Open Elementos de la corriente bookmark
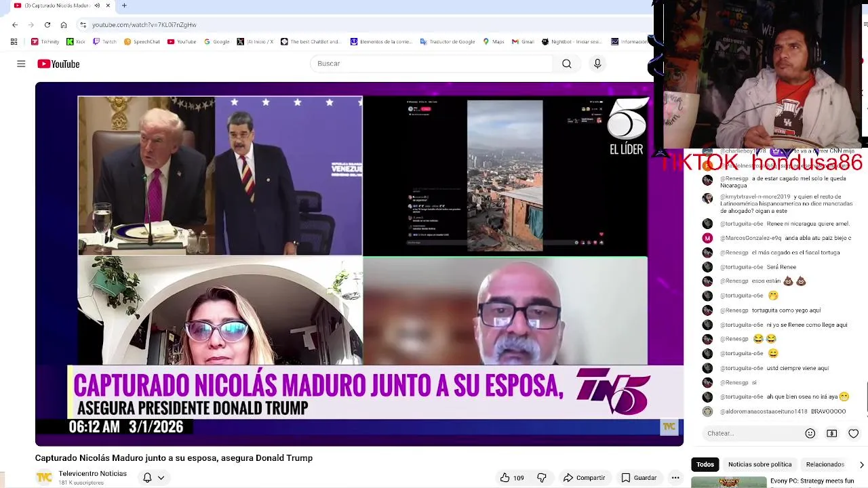 pyautogui.click(x=381, y=41)
